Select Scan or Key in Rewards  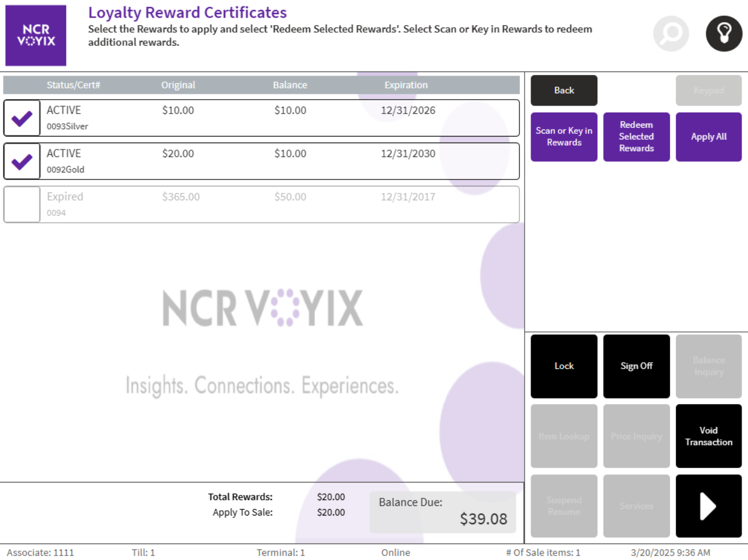click(x=564, y=137)
